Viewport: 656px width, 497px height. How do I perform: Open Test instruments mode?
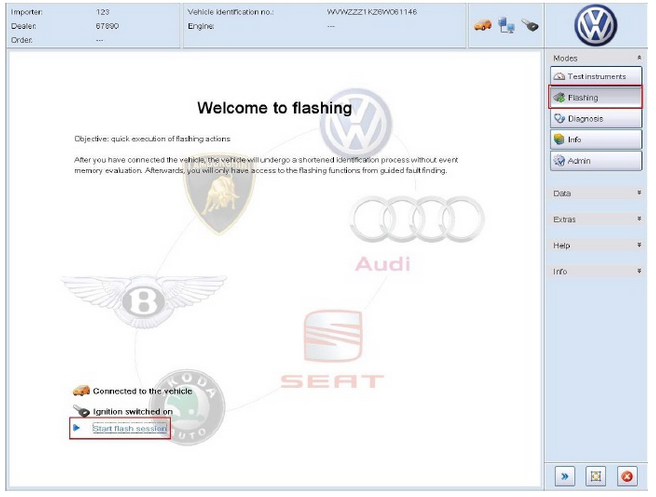pos(596,76)
